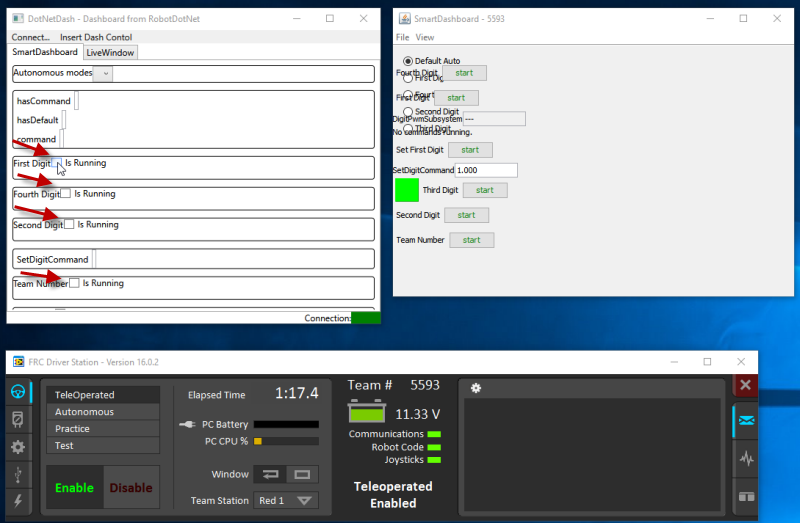
Task: Open the File menu in SmartDashboard
Action: coord(403,37)
